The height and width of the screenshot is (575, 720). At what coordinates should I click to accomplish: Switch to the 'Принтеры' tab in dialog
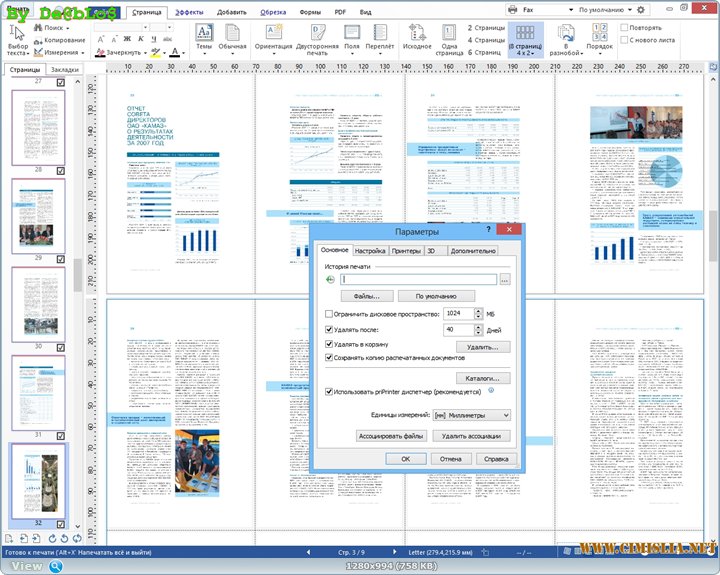[406, 251]
